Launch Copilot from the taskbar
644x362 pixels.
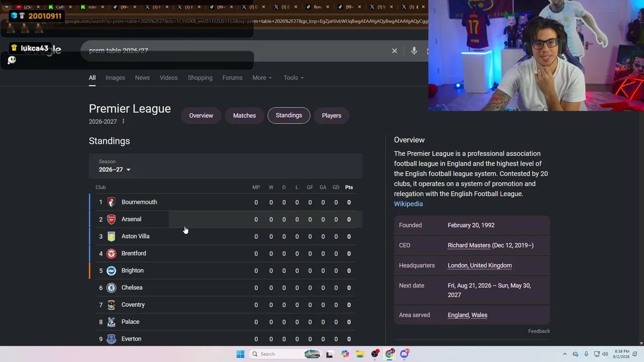345,354
